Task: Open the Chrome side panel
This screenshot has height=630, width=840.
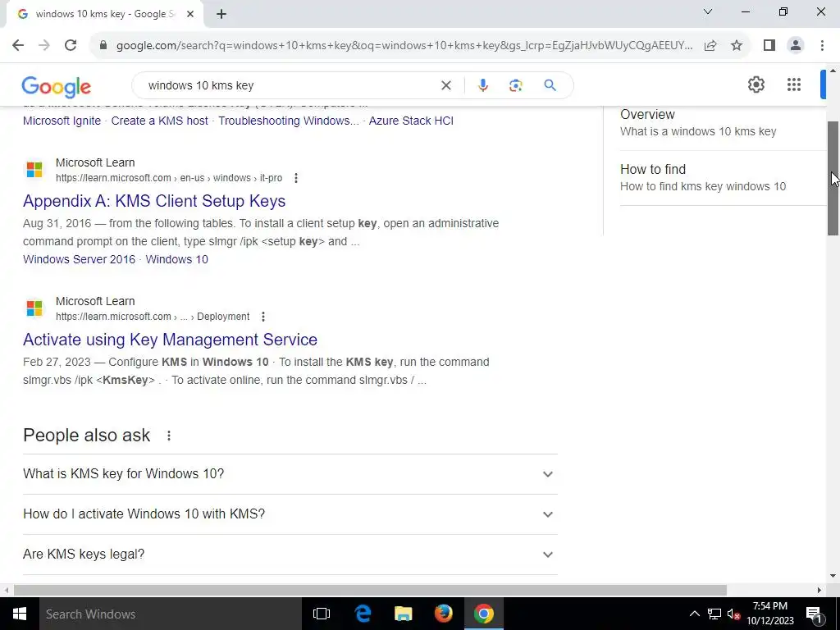Action: pos(769,46)
